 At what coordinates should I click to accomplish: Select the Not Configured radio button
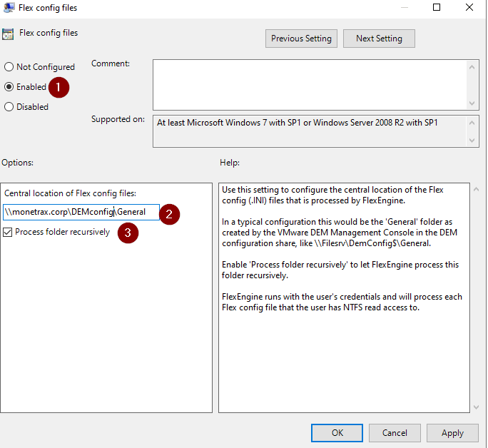9,67
